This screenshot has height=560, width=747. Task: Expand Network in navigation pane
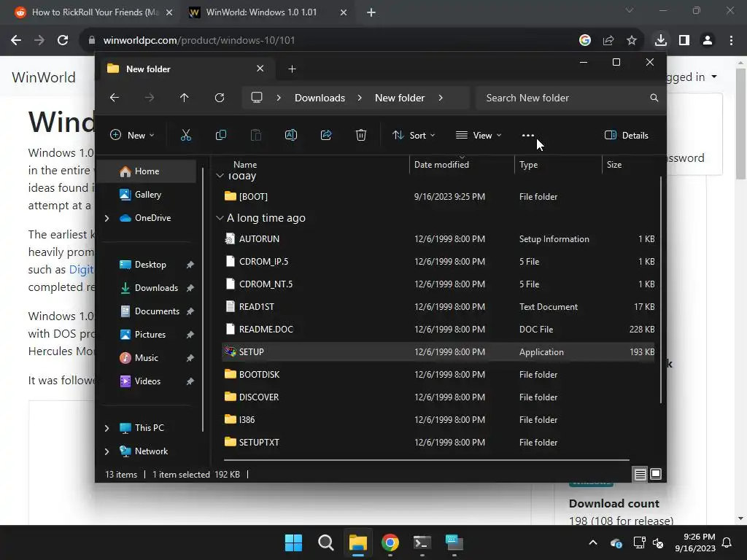click(107, 451)
